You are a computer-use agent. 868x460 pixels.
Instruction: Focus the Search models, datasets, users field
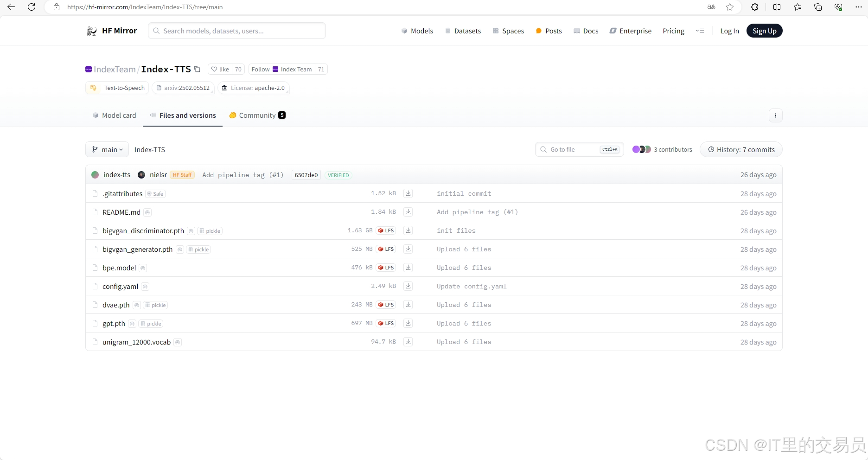pos(237,31)
